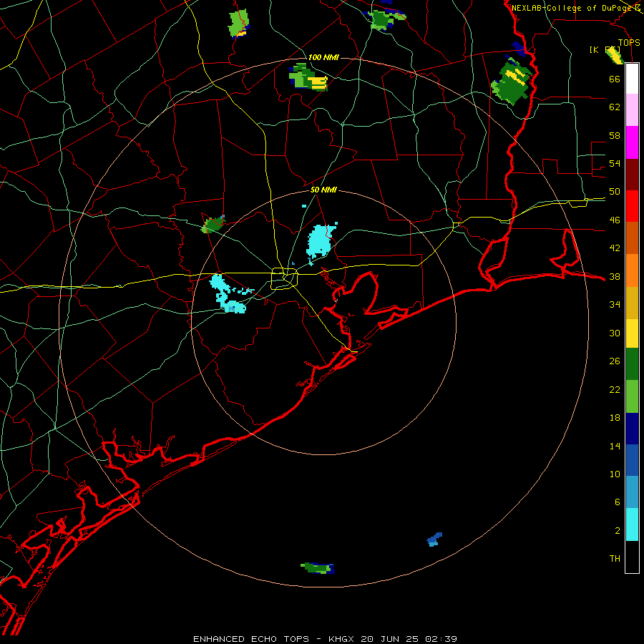Click the "34" legend value

[615, 305]
